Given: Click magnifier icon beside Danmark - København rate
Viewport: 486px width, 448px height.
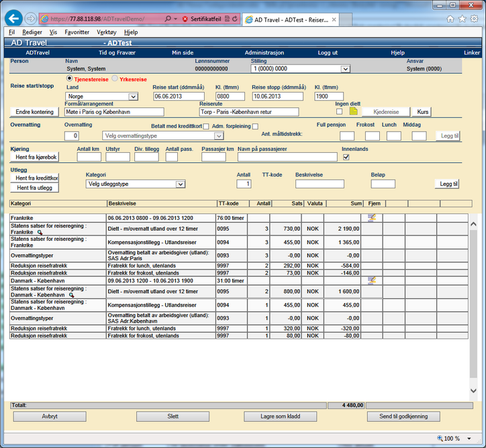Looking at the screenshot, I should [x=70, y=295].
